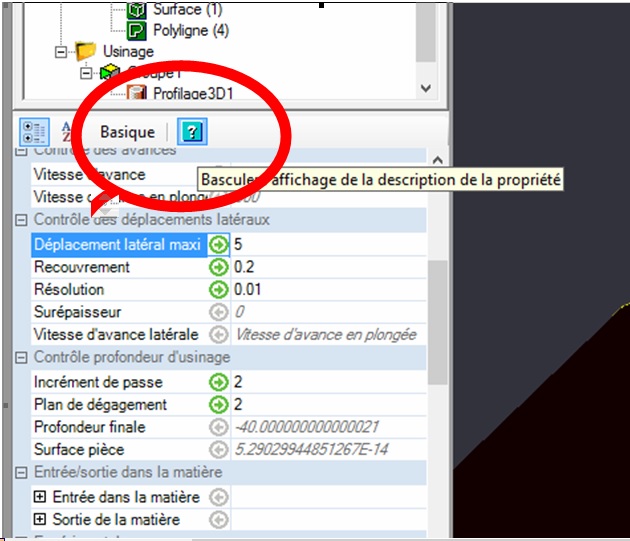630x541 pixels.
Task: Edit the Surface pièce value 5.29029944851267E-14
Action: [x=329, y=450]
